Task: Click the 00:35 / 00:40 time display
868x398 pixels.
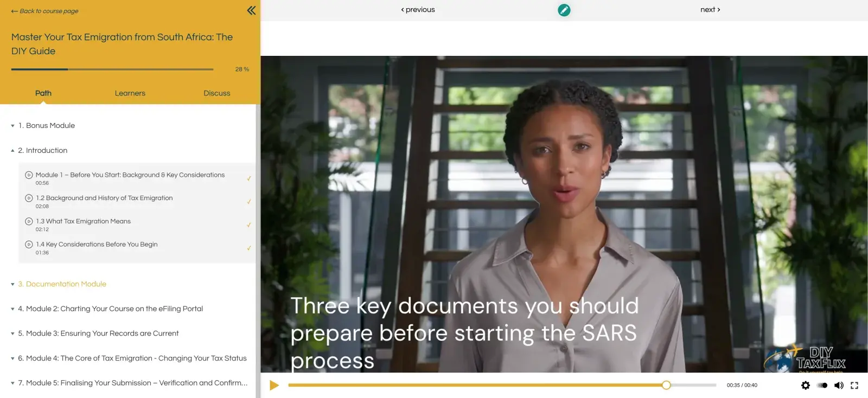Action: [x=742, y=385]
